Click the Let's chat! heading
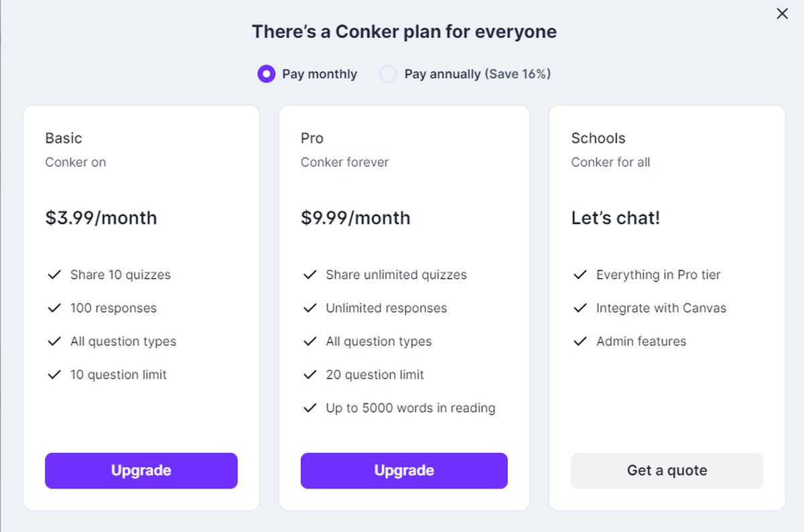The height and width of the screenshot is (532, 804). [615, 218]
